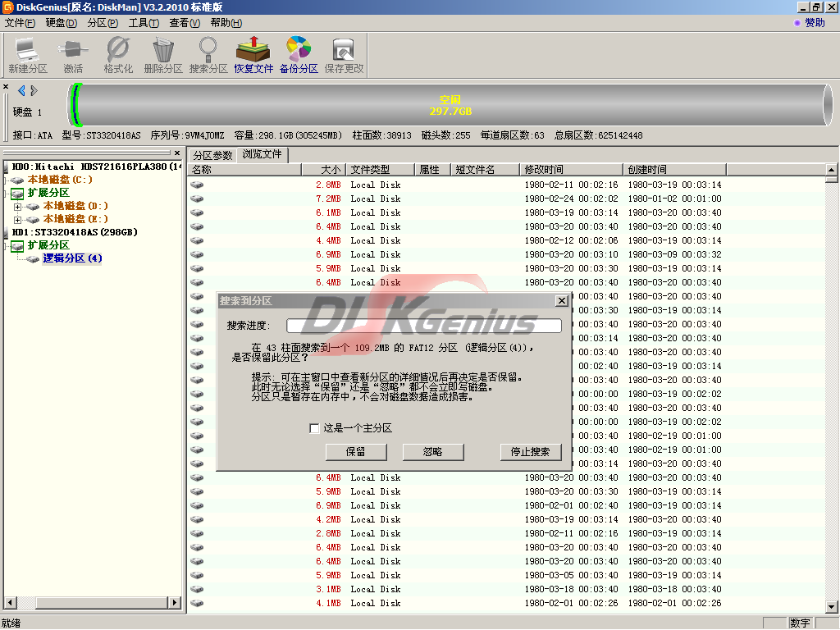This screenshot has height=630, width=840.
Task: Click the 保留 (Keep) button in dialog
Action: (x=356, y=452)
